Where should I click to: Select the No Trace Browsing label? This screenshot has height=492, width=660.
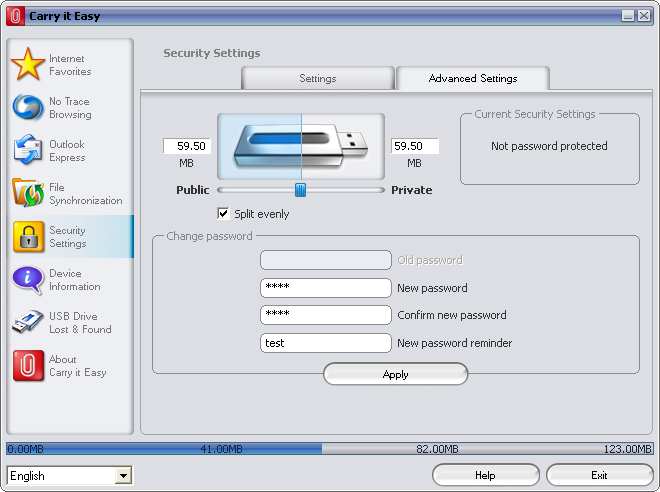[70, 108]
